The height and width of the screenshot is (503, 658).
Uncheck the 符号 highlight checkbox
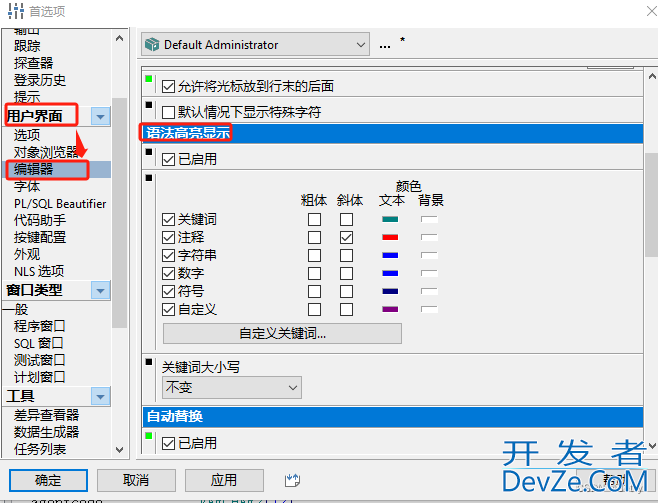tap(168, 291)
